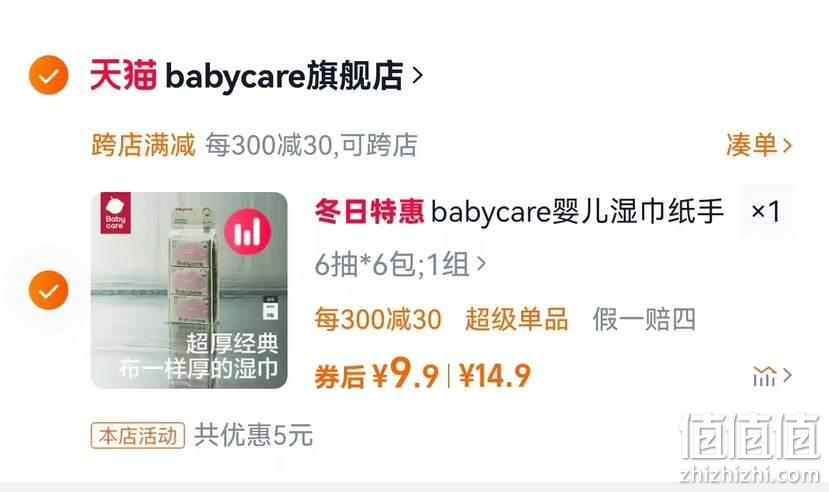
Task: Open the price trend chart icon
Action: pos(772,376)
